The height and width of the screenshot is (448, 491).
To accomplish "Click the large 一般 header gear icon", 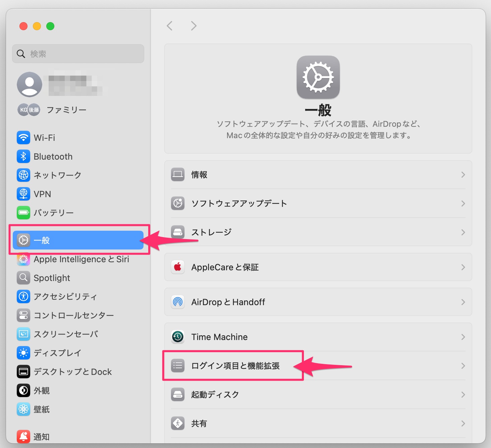I will pos(318,77).
